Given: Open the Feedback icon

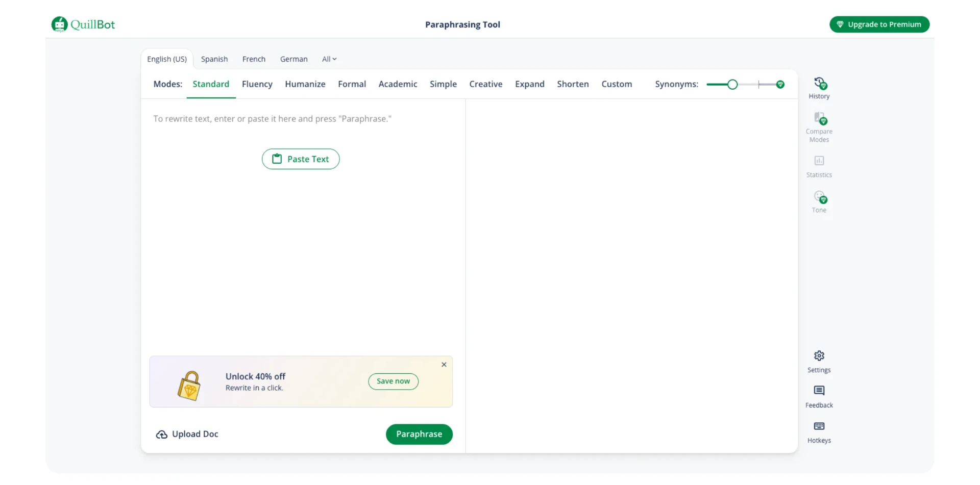Looking at the screenshot, I should point(819,391).
